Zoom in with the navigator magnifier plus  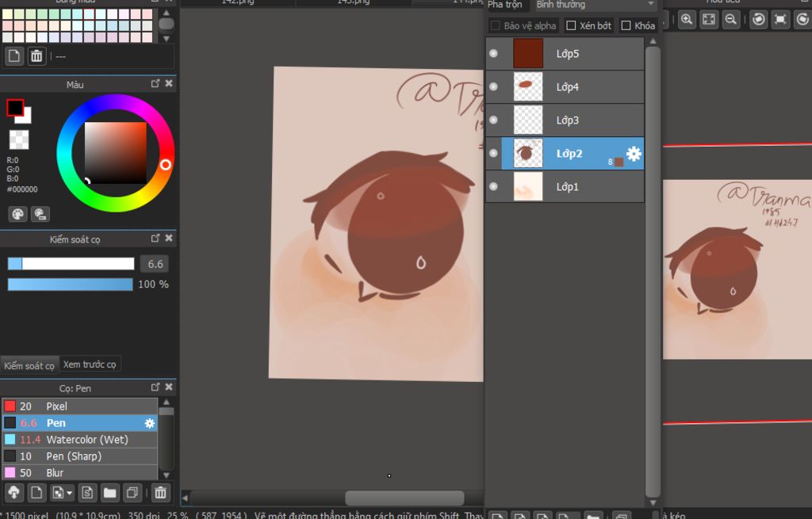(687, 20)
